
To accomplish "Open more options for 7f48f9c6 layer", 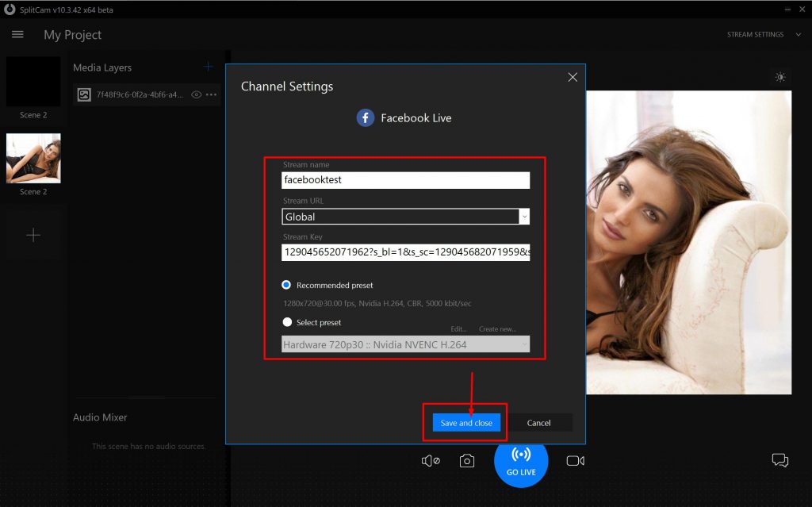I will [211, 94].
